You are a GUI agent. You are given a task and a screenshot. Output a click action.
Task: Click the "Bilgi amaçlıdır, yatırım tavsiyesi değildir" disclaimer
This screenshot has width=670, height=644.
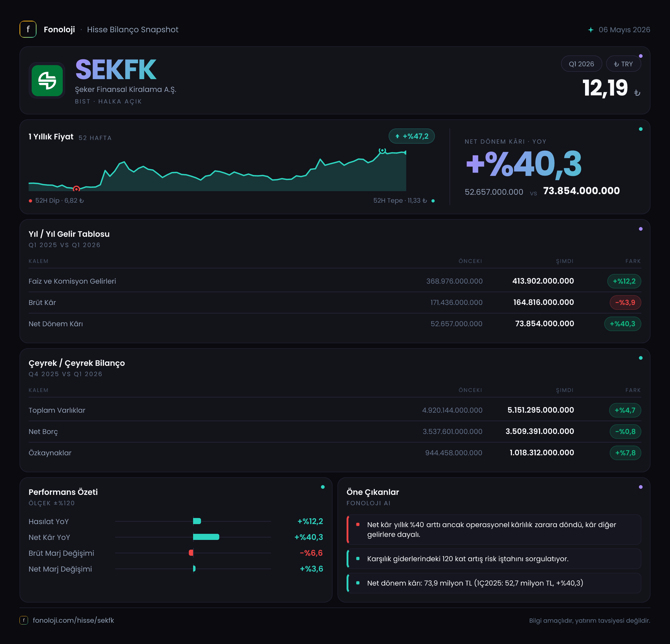click(589, 621)
